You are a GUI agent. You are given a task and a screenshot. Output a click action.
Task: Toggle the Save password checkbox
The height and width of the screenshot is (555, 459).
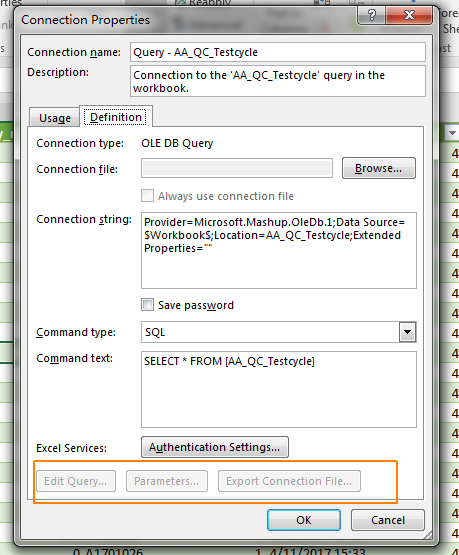pyautogui.click(x=148, y=305)
